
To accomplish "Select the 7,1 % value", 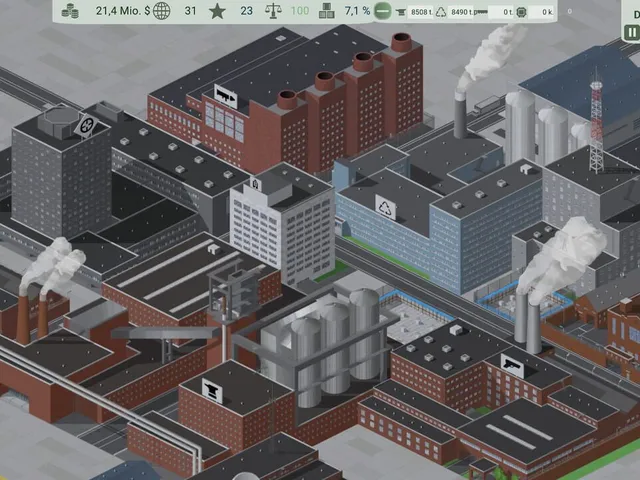I will click(357, 11).
